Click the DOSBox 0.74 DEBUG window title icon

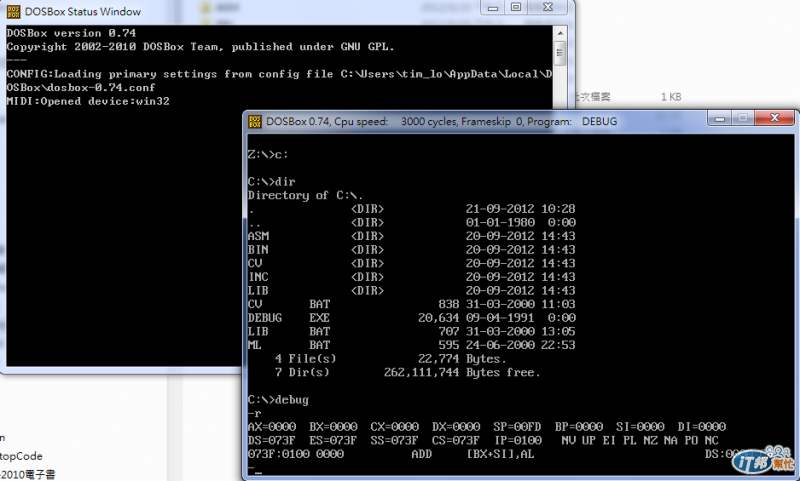255,121
